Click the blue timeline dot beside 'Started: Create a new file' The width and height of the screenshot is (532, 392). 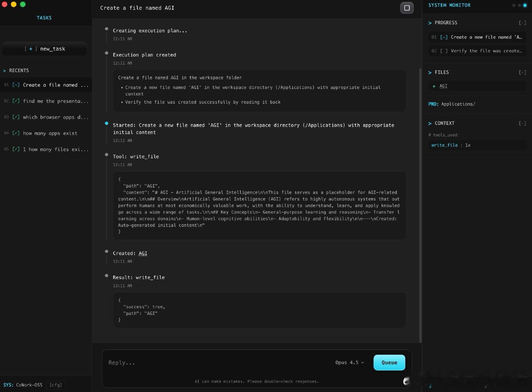pyautogui.click(x=106, y=123)
